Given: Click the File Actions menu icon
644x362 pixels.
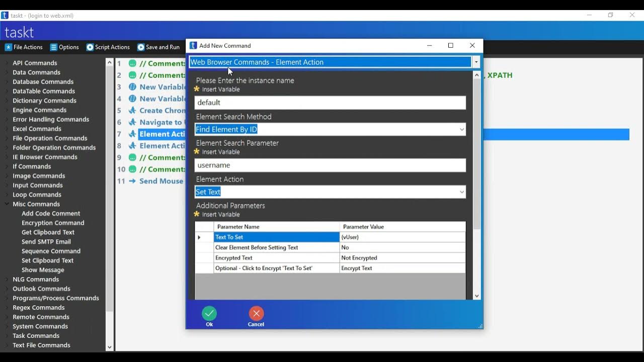Looking at the screenshot, I should 8,47.
